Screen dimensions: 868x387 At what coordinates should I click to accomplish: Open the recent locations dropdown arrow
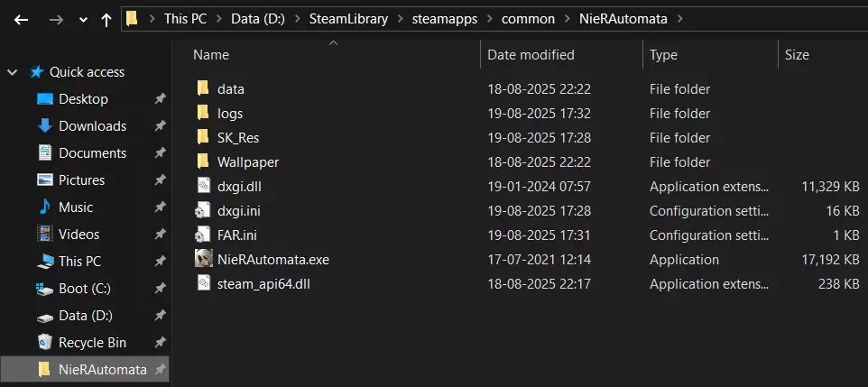[x=83, y=19]
